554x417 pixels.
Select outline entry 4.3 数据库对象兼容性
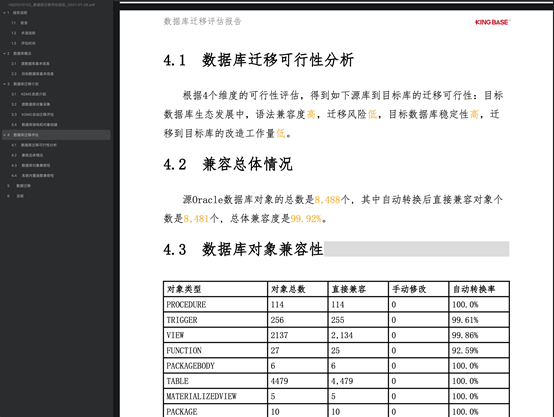[x=30, y=165]
